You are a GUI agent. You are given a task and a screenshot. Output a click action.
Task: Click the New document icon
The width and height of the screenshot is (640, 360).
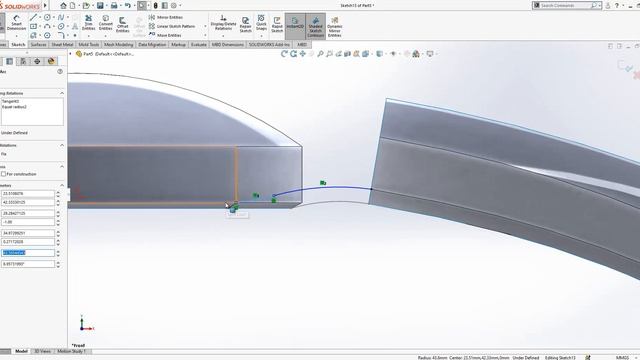(x=73, y=6)
